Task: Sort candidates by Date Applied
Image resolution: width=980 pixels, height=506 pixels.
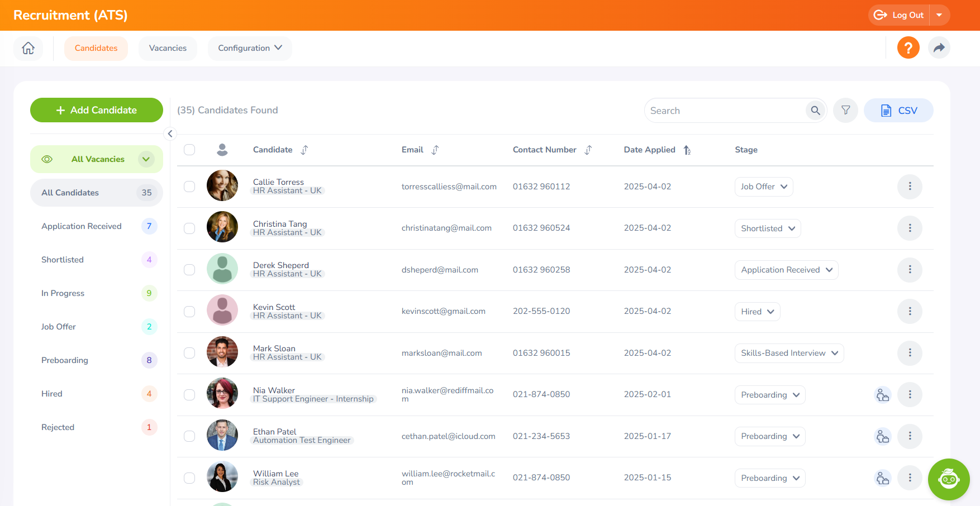Action: coord(687,150)
